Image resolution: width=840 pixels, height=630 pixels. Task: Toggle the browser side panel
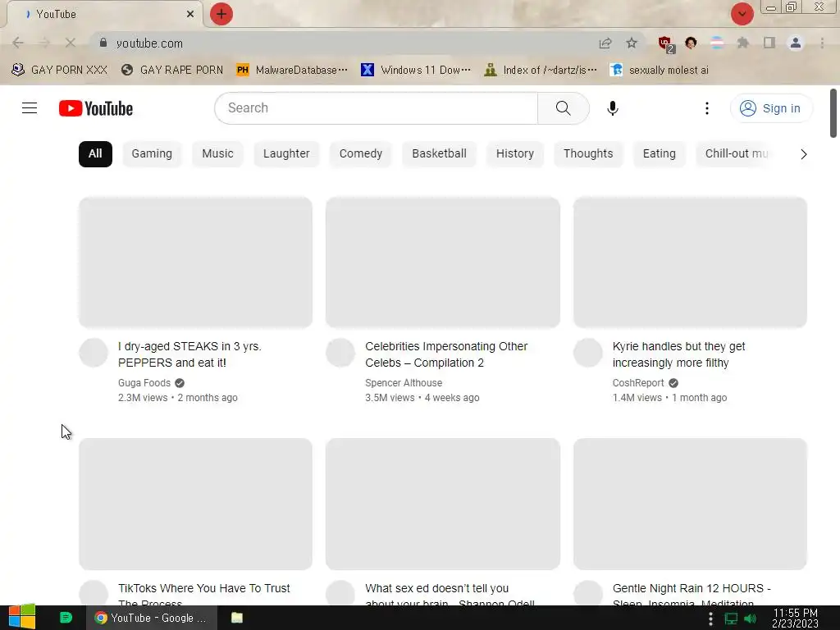[x=769, y=43]
